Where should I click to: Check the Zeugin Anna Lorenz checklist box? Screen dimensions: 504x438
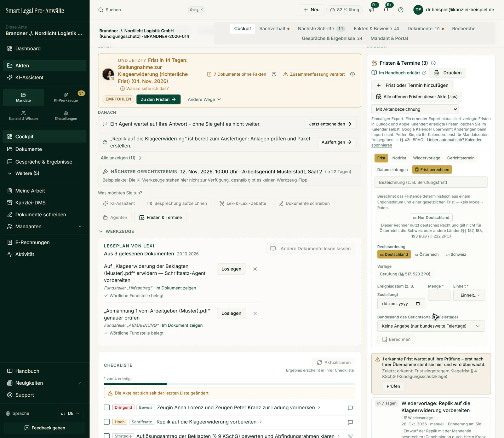[107, 407]
